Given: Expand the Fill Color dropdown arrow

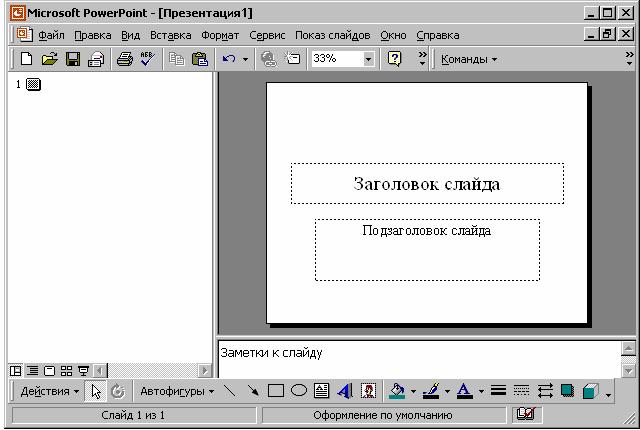Looking at the screenshot, I should (413, 391).
